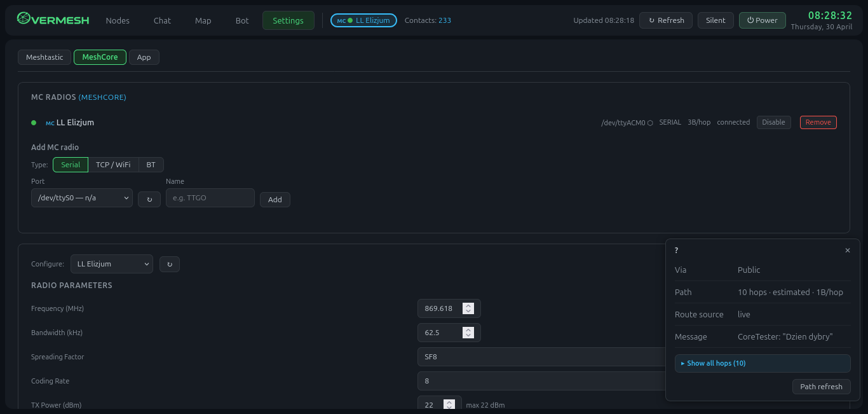This screenshot has height=414, width=868.
Task: Click the small circle icon beside /dev/ttyACM0
Action: coord(650,123)
